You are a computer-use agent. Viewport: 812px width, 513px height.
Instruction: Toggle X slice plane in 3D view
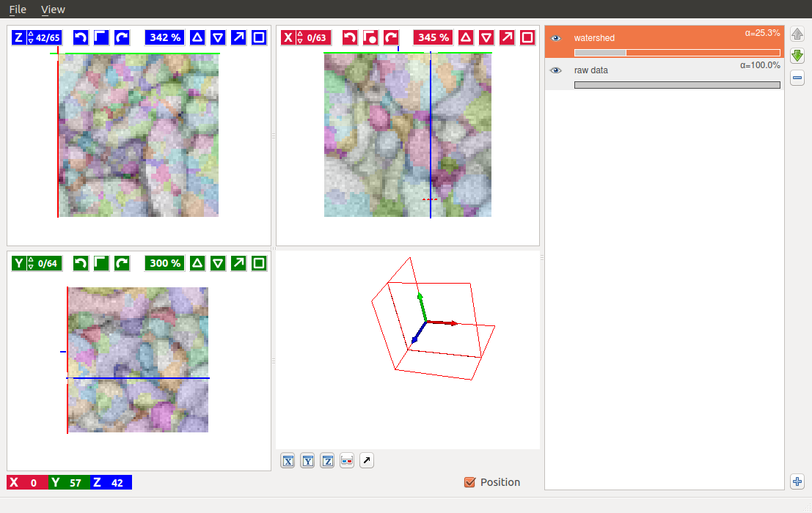[x=288, y=460]
